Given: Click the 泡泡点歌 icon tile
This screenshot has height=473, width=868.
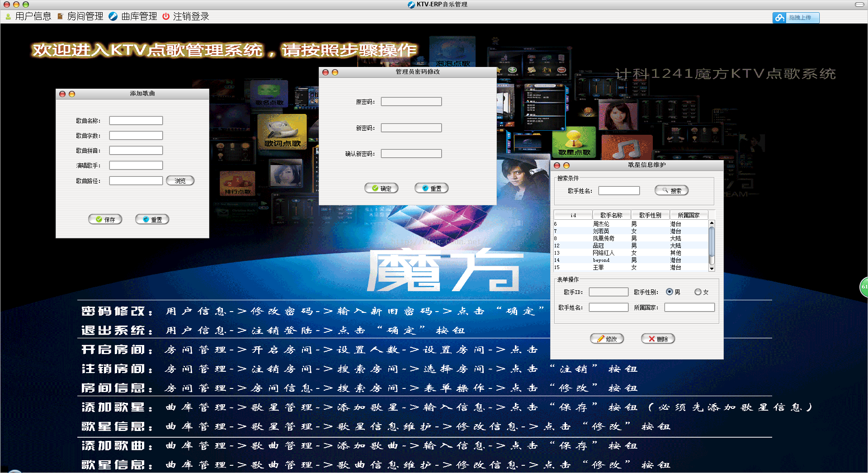Looking at the screenshot, I should (x=453, y=52).
